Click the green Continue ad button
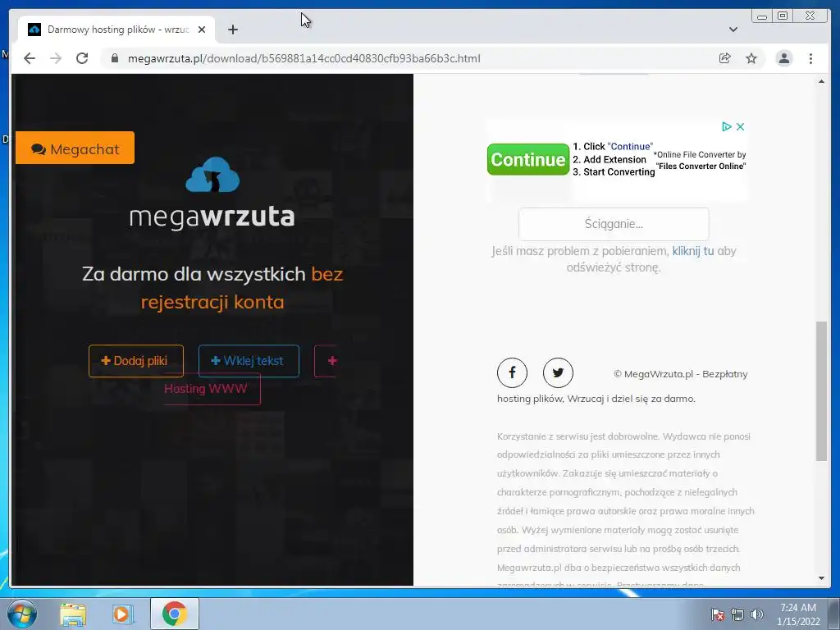Screen dimensions: 840x630 click(x=527, y=159)
